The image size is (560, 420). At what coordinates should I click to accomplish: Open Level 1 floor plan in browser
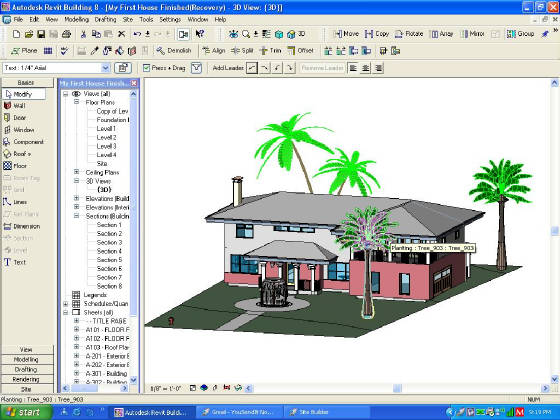[x=106, y=129]
